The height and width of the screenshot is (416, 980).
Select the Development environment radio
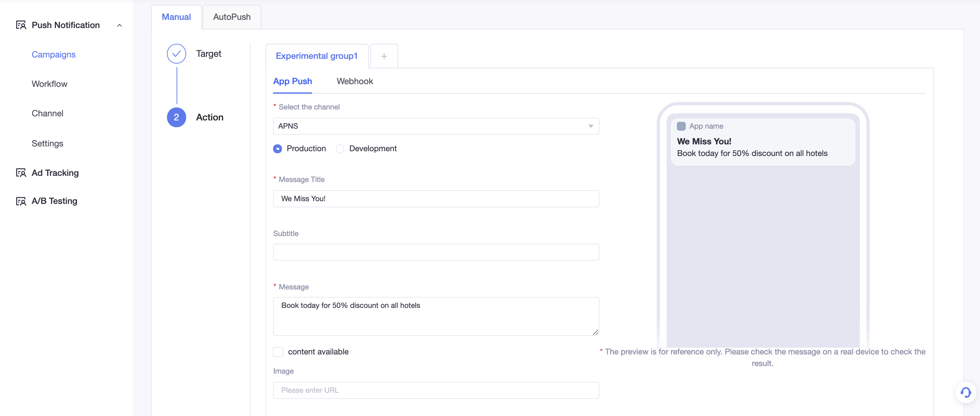click(x=340, y=149)
